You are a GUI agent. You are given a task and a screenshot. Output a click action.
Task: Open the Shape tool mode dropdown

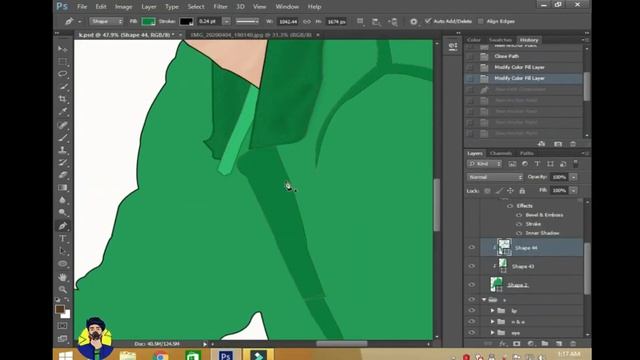(106, 21)
